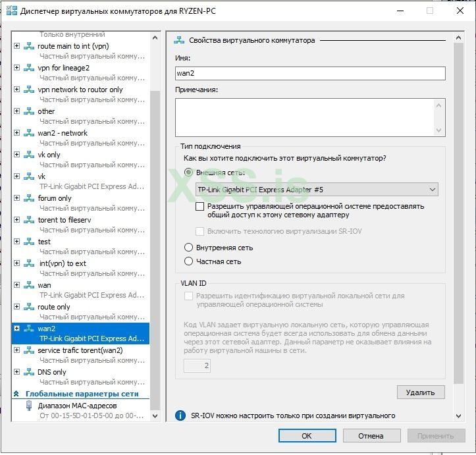Click the MAC address range icon
The image size is (476, 455).
[29, 405]
